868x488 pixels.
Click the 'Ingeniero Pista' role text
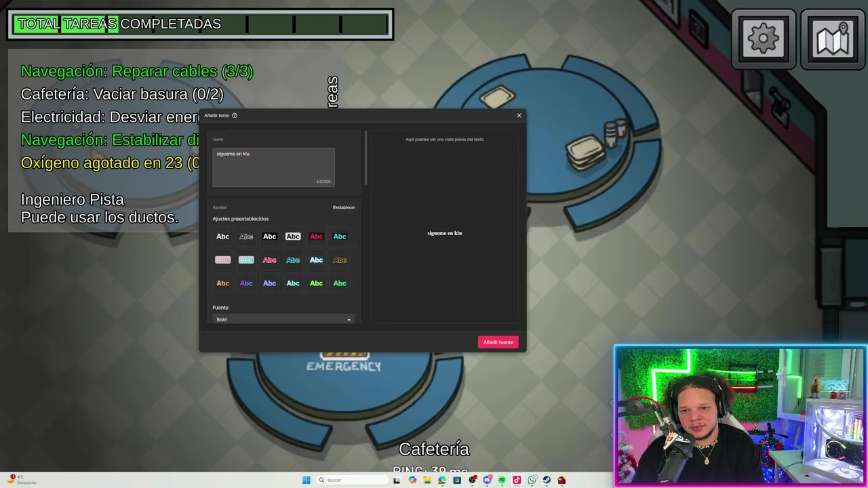(x=73, y=199)
